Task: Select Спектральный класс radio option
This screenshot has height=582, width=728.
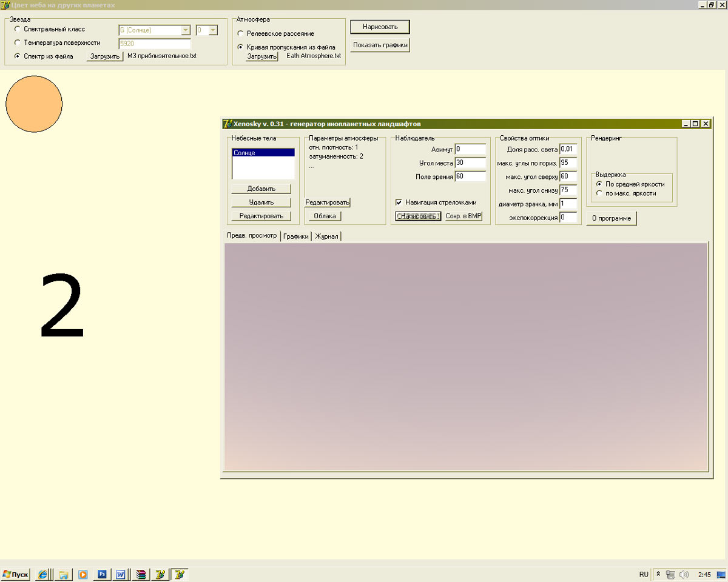Action: 17,28
